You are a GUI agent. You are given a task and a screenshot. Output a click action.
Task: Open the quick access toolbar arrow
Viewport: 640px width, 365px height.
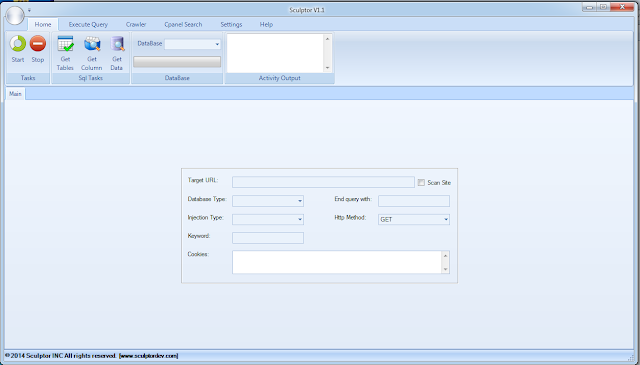(29, 10)
